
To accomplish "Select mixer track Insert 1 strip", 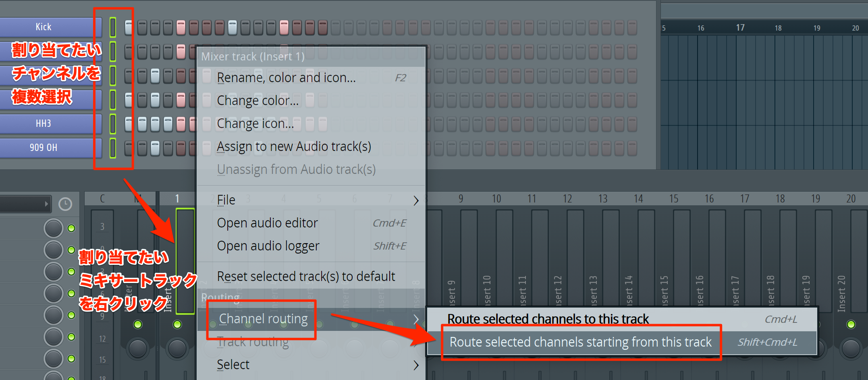I will tap(185, 261).
